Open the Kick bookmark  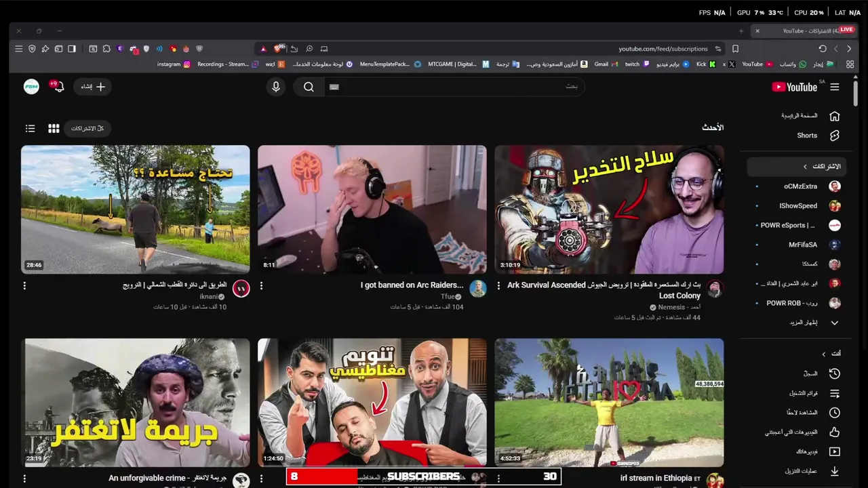point(705,64)
